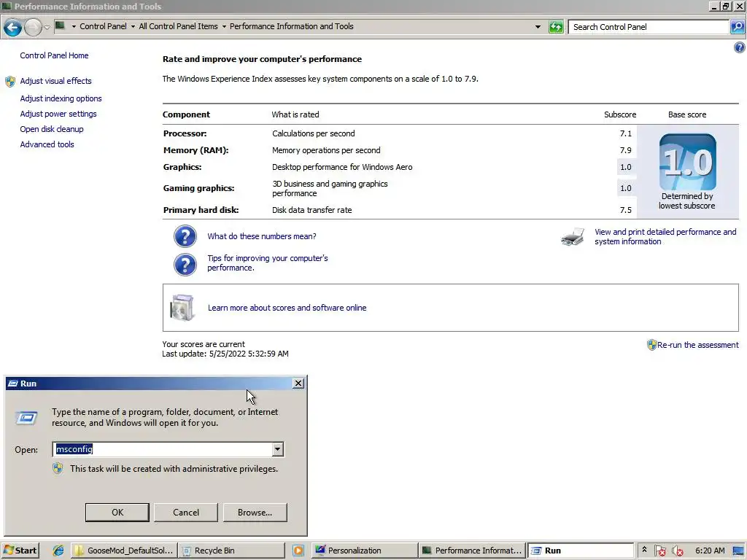Image resolution: width=747 pixels, height=560 pixels.
Task: Click Browse... in Run dialog
Action: coord(255,513)
